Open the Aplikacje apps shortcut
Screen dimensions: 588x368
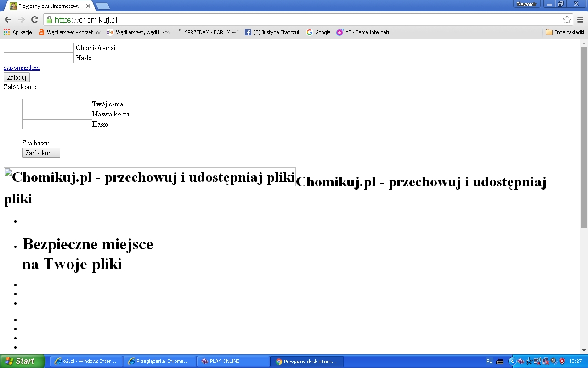(18, 32)
